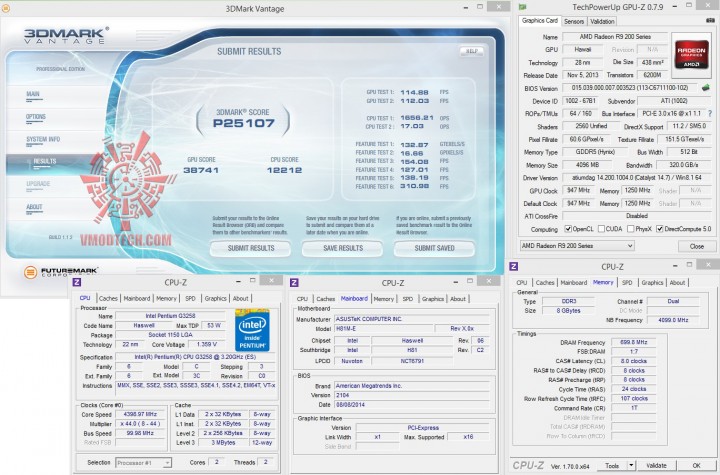Image resolution: width=720 pixels, height=475 pixels.
Task: Click the BIOS Version field in GPU-Z
Action: [x=630, y=88]
